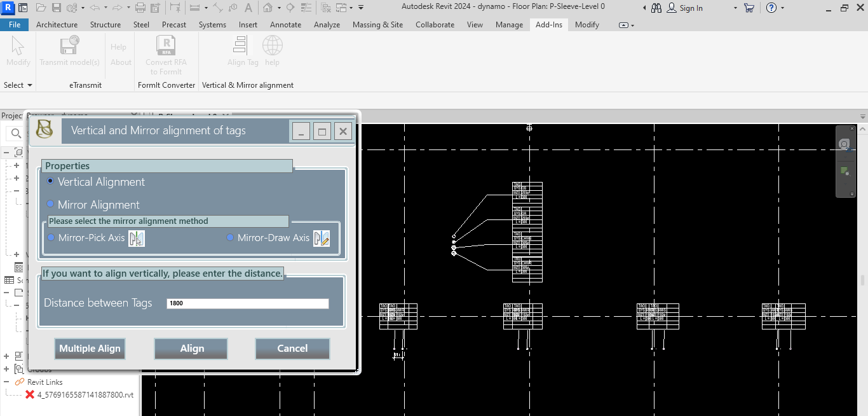Select the Mirror Alignment radio button

point(51,204)
